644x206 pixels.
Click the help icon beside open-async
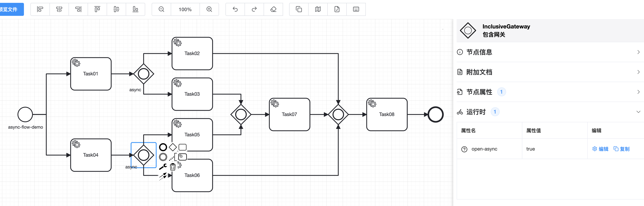click(x=464, y=149)
